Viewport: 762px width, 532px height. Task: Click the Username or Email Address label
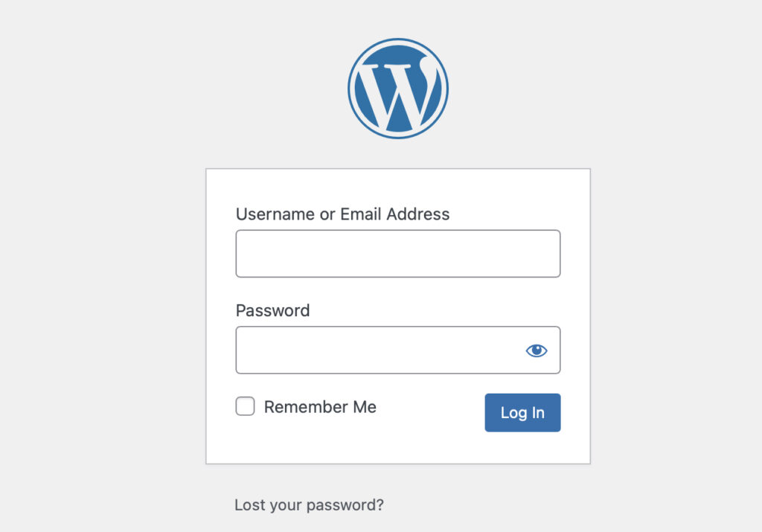coord(342,214)
